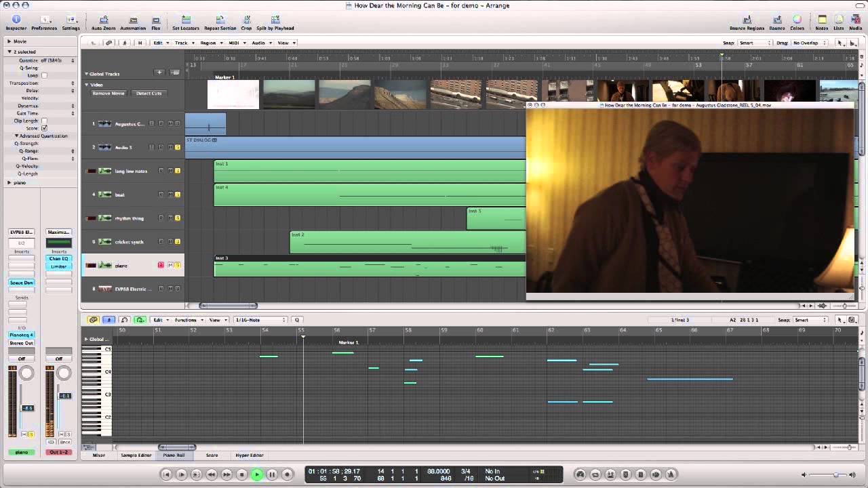Toggle solo on the beat track
868x488 pixels.
tap(178, 195)
